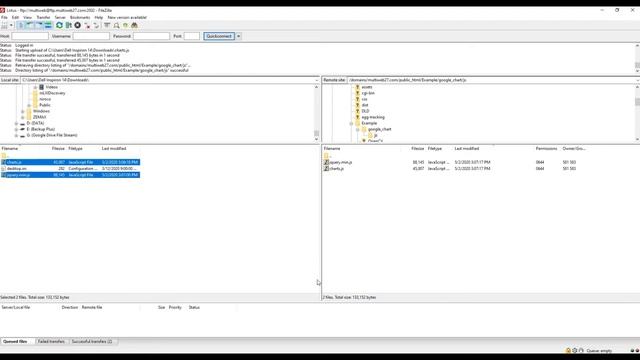Select the cgi-bin remote folder

coord(368,93)
